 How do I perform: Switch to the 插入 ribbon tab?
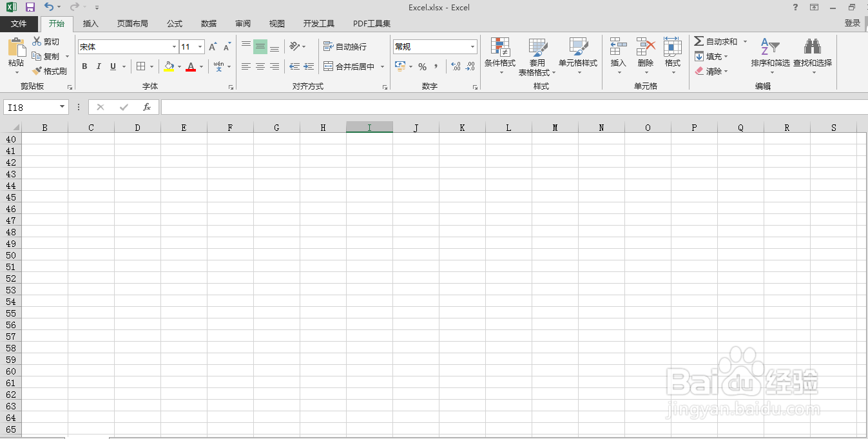tap(91, 24)
